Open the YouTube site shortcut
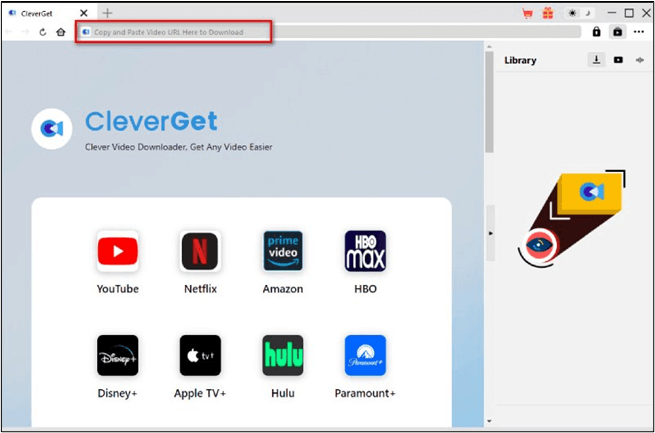 pyautogui.click(x=117, y=251)
